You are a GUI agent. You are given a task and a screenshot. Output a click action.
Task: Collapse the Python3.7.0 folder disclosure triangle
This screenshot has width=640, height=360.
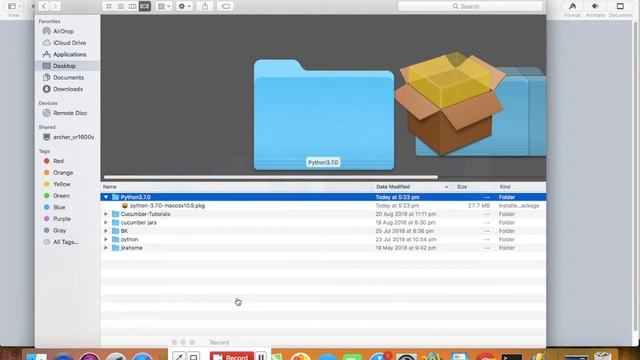click(106, 197)
